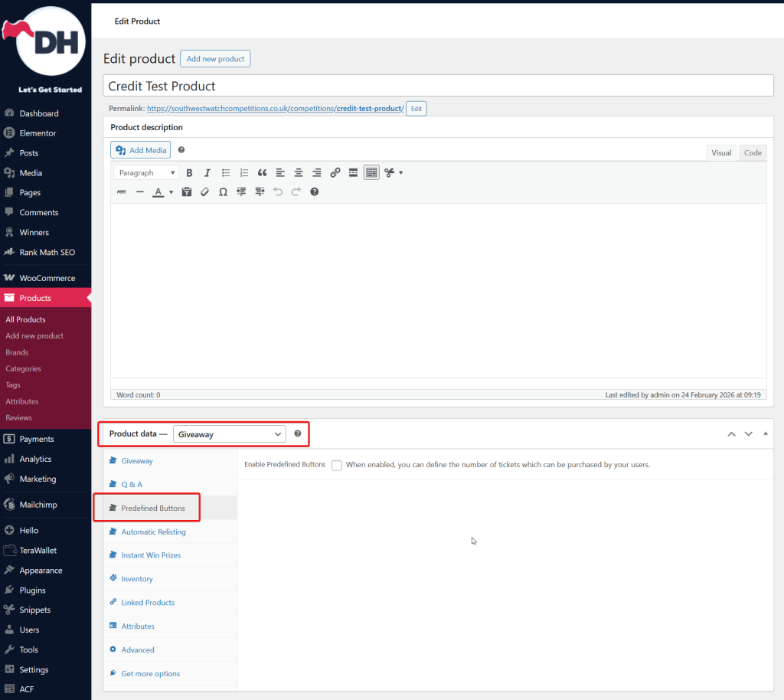This screenshot has height=700, width=784.
Task: Open the Paragraph format dropdown
Action: tap(146, 173)
